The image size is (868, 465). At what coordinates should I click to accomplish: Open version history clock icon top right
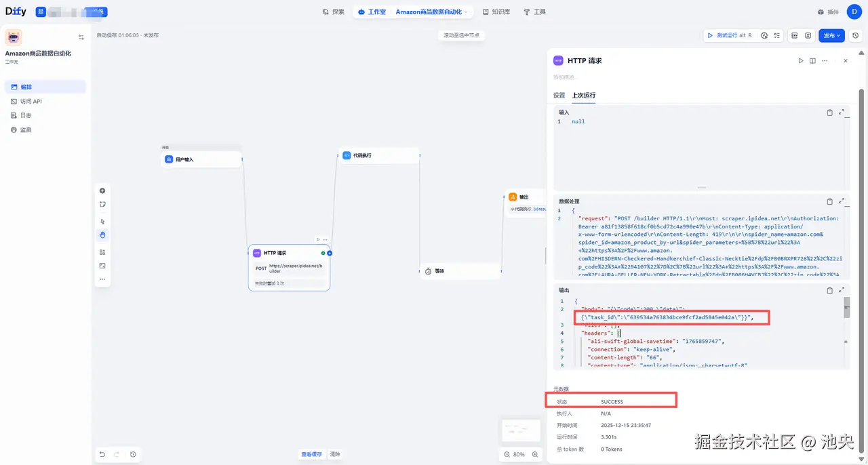pyautogui.click(x=855, y=35)
